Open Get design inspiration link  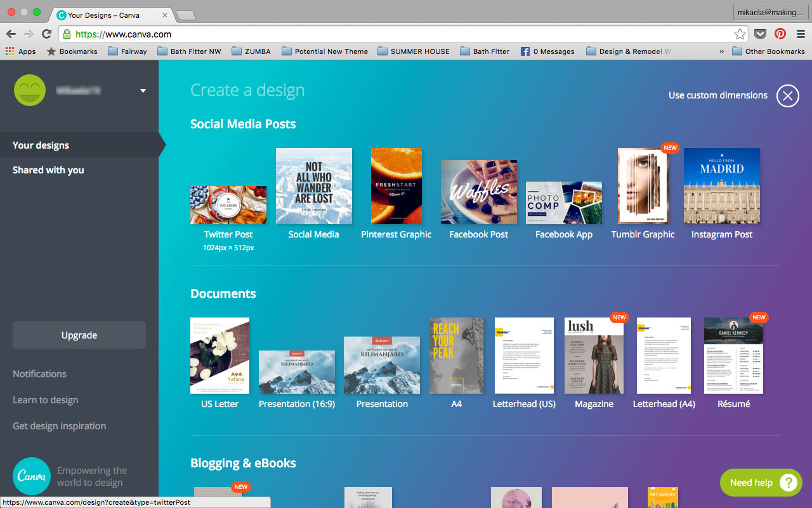pos(60,426)
